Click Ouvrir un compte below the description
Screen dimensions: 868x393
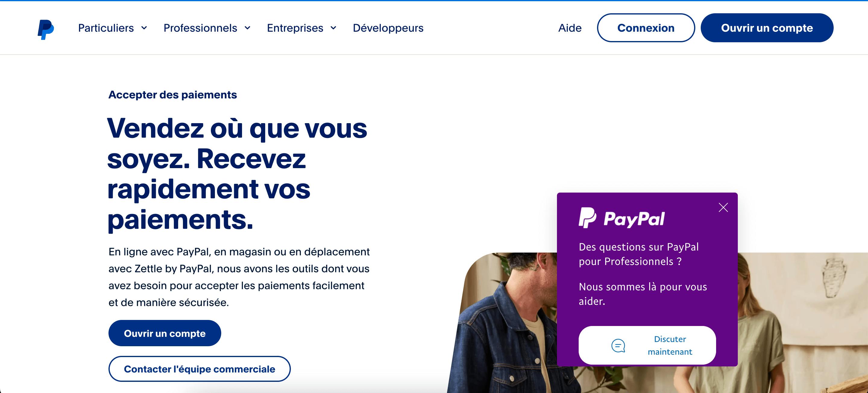(x=165, y=333)
